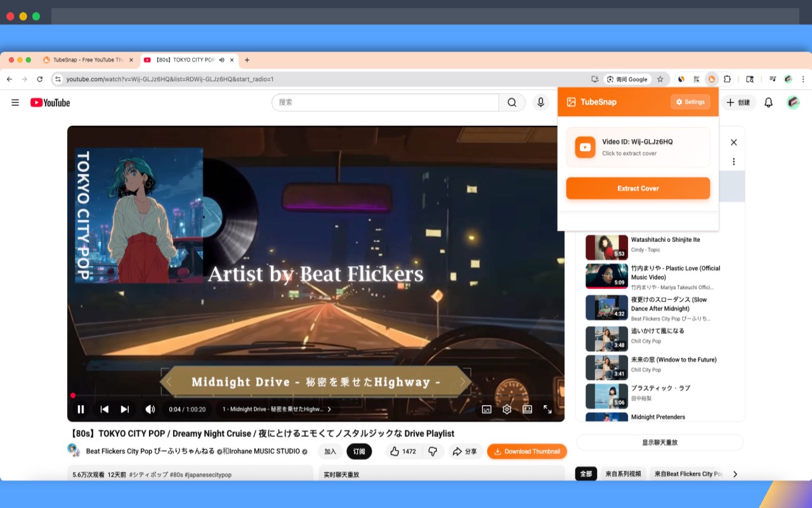Open 未来の窓 (Window to the Future)

674,359
